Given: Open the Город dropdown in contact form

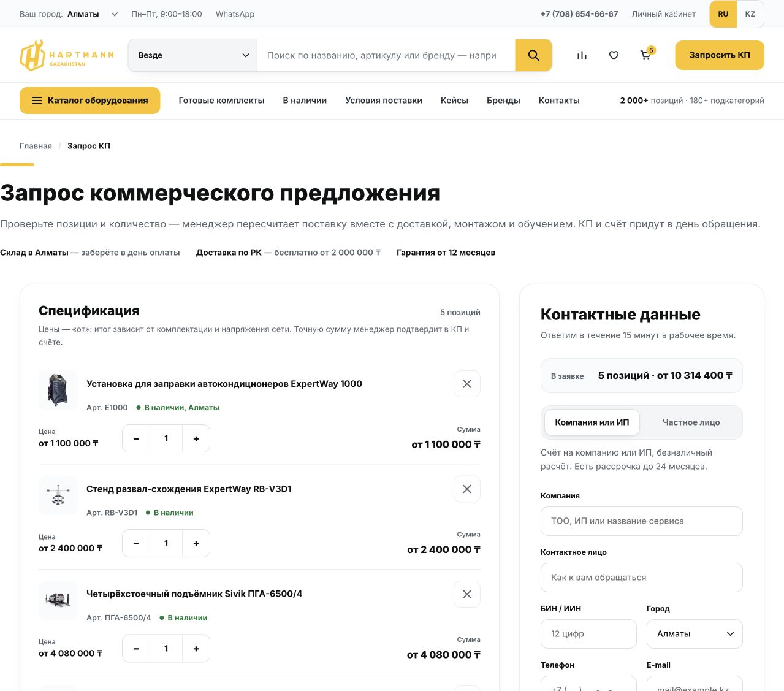Looking at the screenshot, I should click(x=695, y=634).
